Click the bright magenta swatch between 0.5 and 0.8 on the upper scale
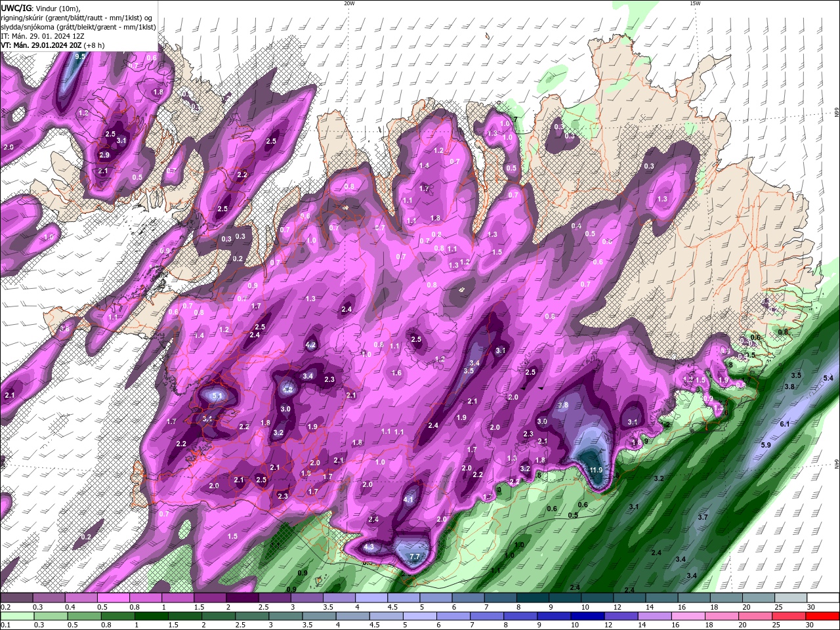The width and height of the screenshot is (840, 630). (113, 598)
